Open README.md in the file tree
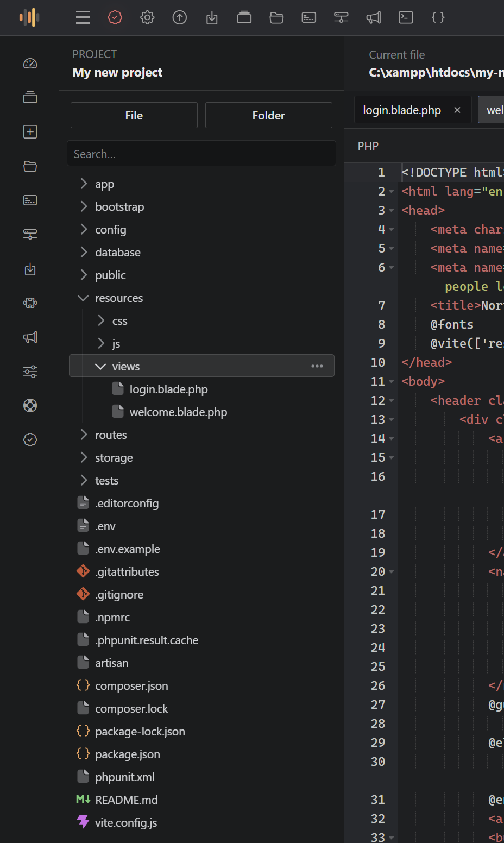 [126, 800]
